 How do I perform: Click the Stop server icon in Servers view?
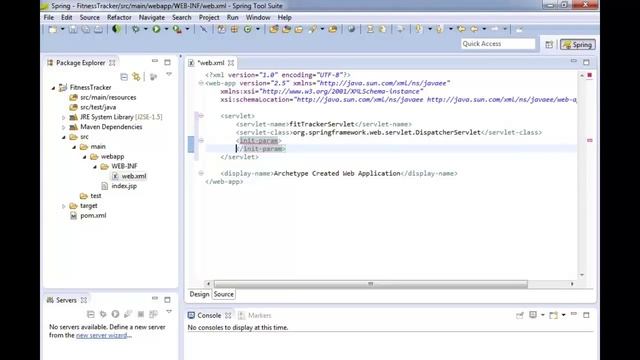pos(141,314)
